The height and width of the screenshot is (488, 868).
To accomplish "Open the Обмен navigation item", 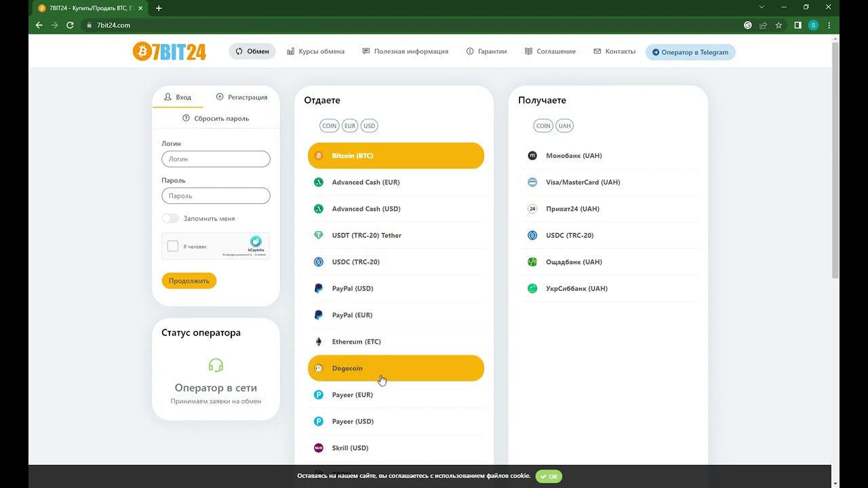I will point(252,52).
